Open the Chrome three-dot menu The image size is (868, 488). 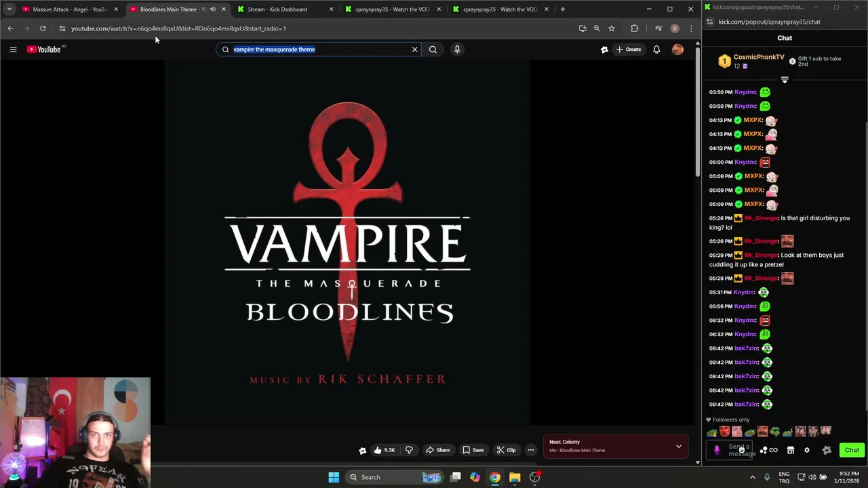tap(691, 28)
